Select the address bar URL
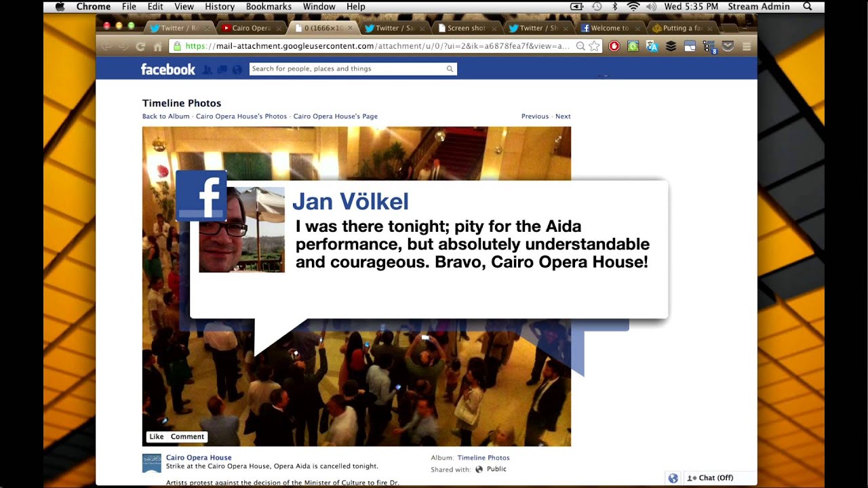Viewport: 868px width, 488px height. click(377, 46)
